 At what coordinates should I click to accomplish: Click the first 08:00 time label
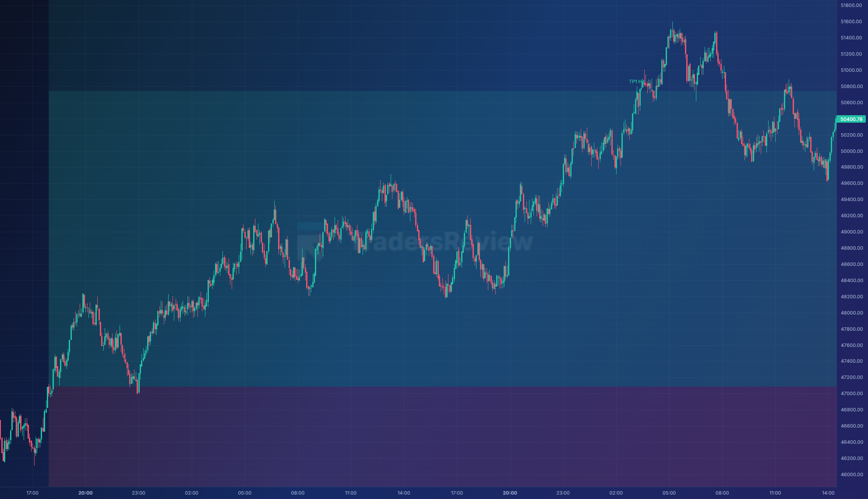click(x=298, y=493)
